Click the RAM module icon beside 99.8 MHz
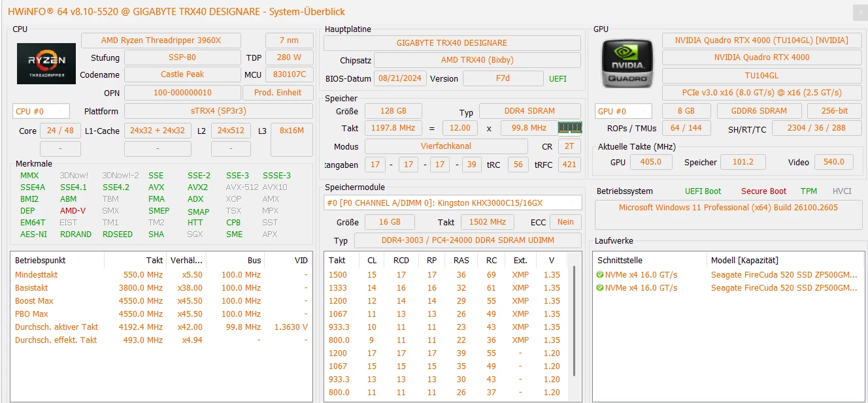This screenshot has width=868, height=403. [569, 127]
